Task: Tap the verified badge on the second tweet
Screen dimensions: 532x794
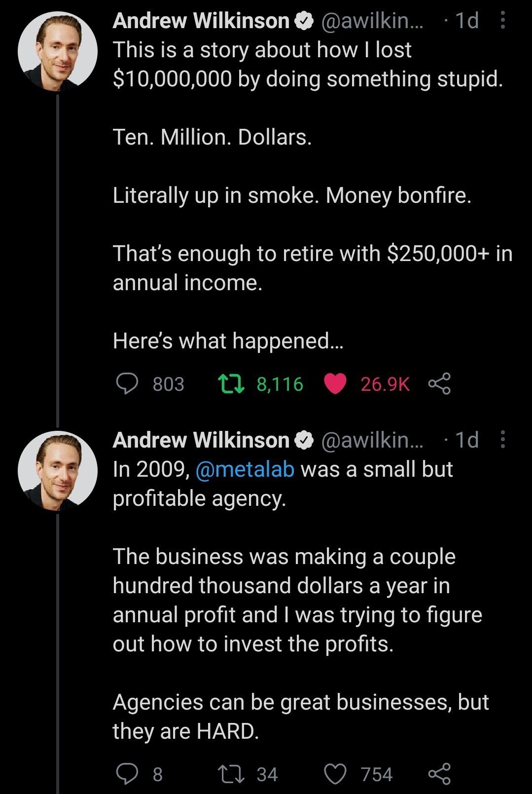Action: pos(304,440)
